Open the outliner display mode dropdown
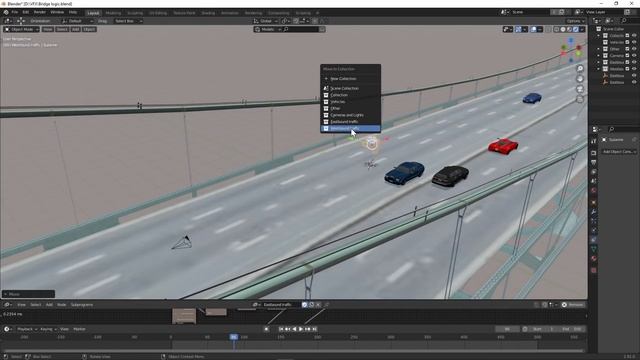Image resolution: width=640 pixels, height=360 pixels. pos(609,20)
